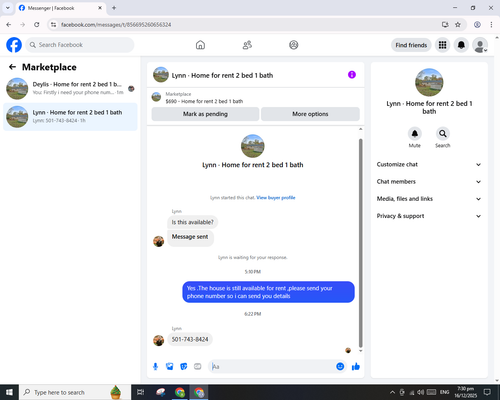Image resolution: width=500 pixels, height=400 pixels.
Task: Open the View buyer profile link
Action: point(276,198)
